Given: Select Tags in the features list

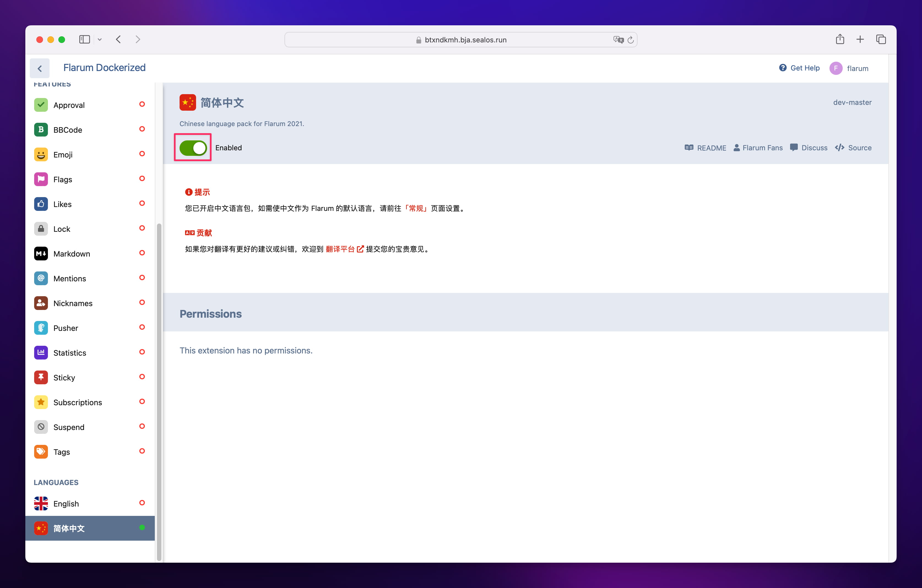Looking at the screenshot, I should tap(90, 452).
